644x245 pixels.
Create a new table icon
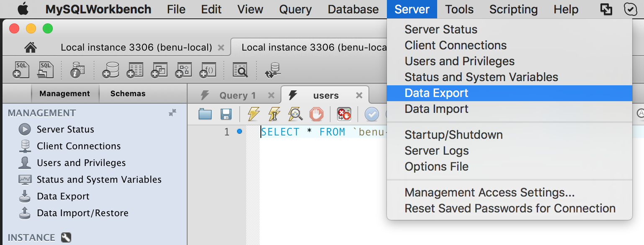[135, 70]
